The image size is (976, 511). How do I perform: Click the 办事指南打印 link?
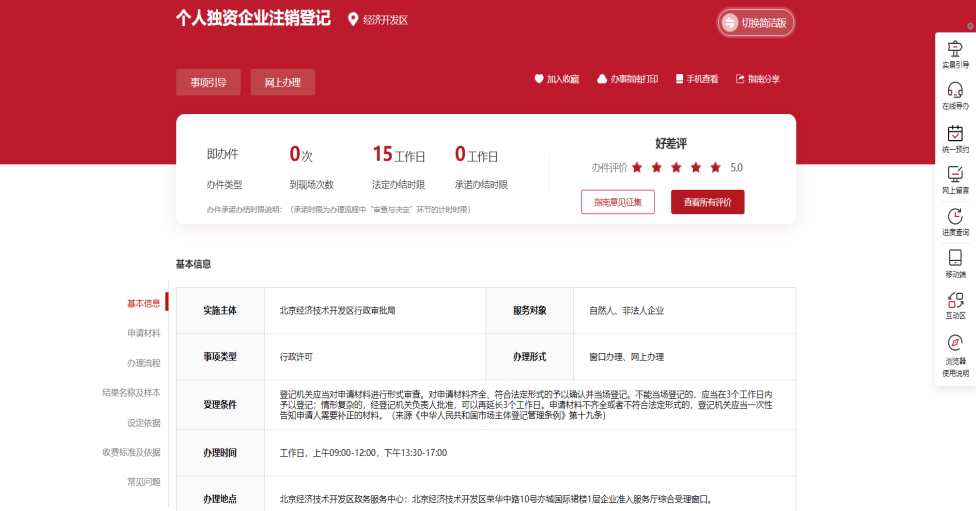(627, 79)
